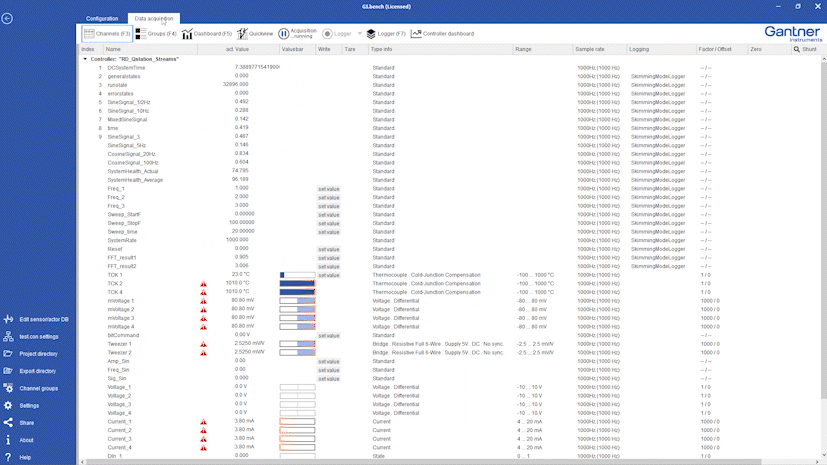Open the Quickview tool
The image size is (827, 465).
pyautogui.click(x=255, y=34)
